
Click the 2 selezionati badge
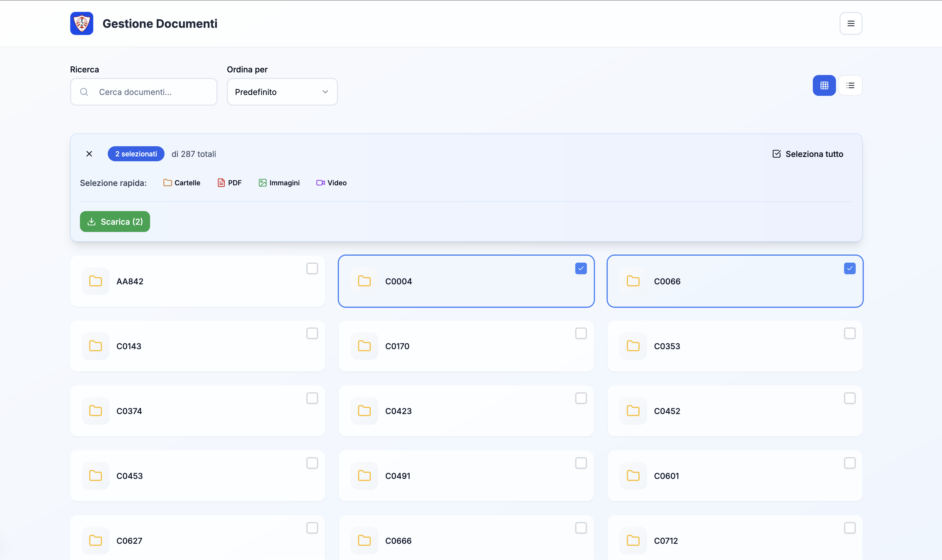136,153
